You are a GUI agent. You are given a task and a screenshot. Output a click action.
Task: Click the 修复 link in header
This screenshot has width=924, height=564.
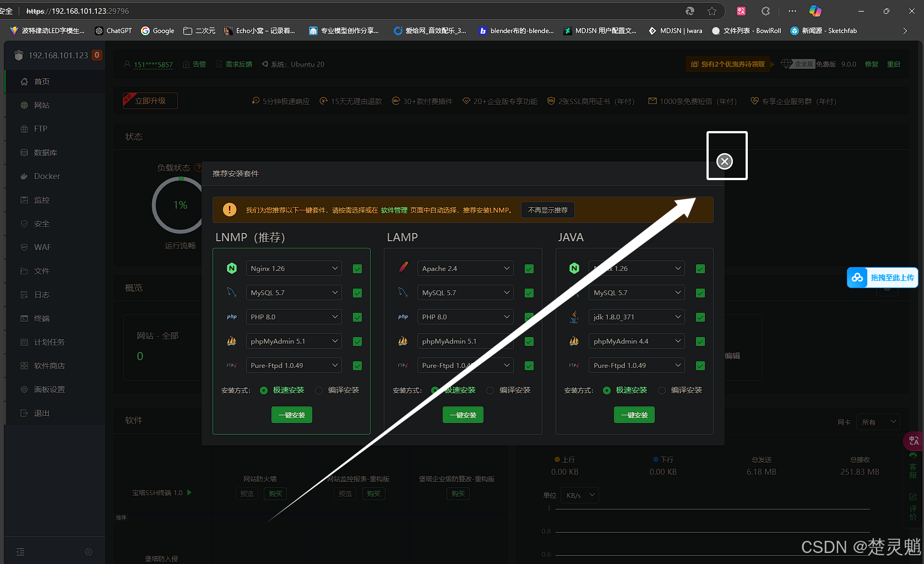coord(872,64)
